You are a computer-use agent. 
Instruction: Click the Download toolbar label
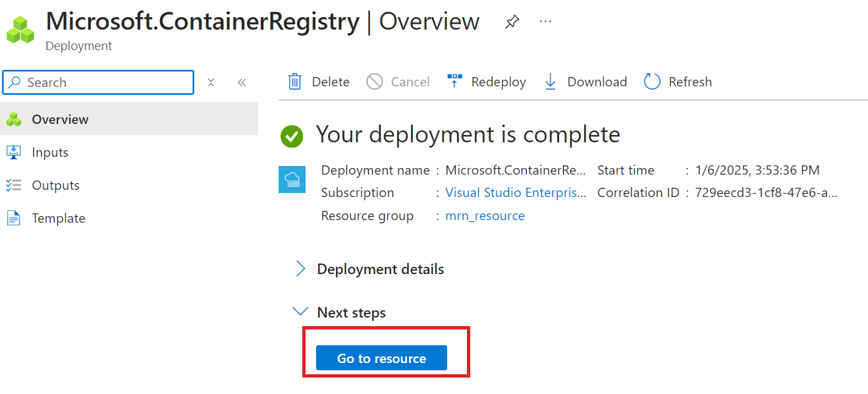coord(597,82)
